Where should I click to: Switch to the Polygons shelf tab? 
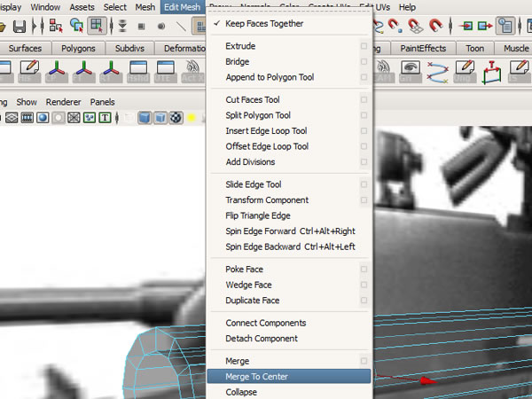pyautogui.click(x=78, y=48)
